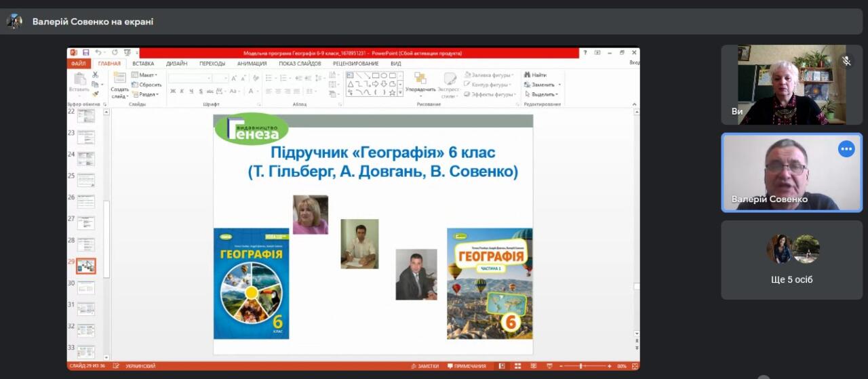Viewport: 868px width, 379px height.
Task: Create a new slide via Создать слайд
Action: [120, 85]
